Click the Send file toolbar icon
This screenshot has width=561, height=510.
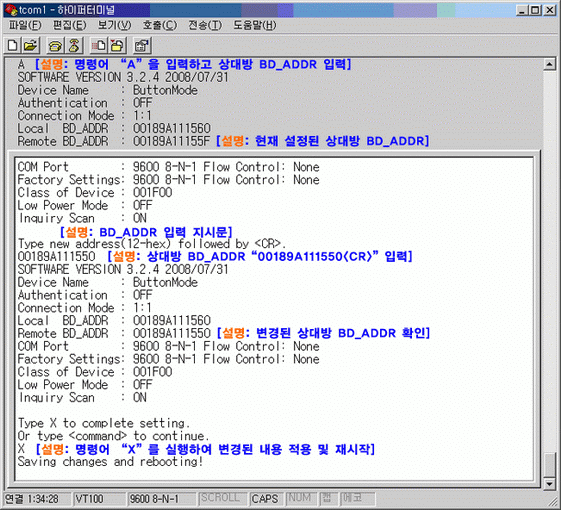[x=98, y=45]
